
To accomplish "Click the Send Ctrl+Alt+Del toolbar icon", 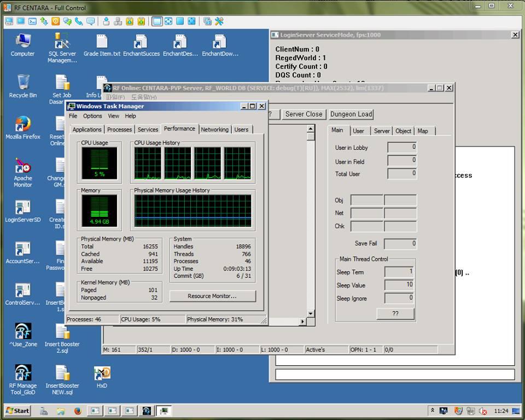I will [x=106, y=21].
